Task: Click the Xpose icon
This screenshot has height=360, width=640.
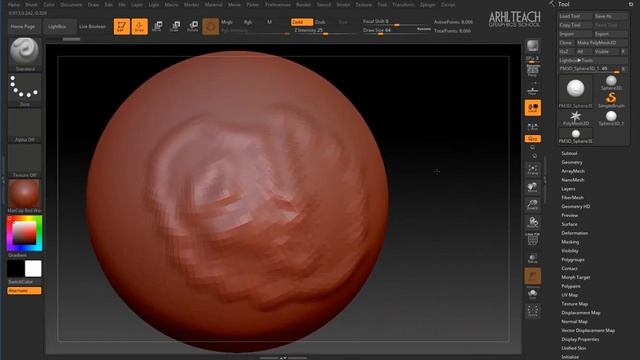Action: coord(533,311)
